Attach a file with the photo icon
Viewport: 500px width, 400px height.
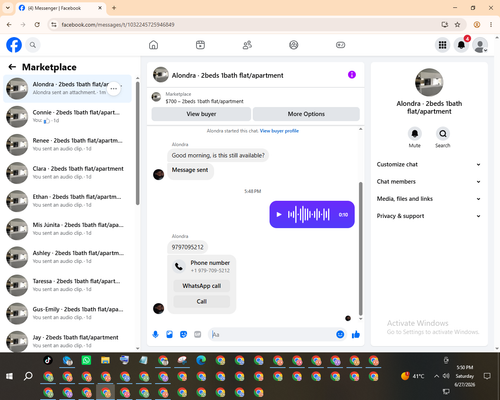pyautogui.click(x=169, y=334)
